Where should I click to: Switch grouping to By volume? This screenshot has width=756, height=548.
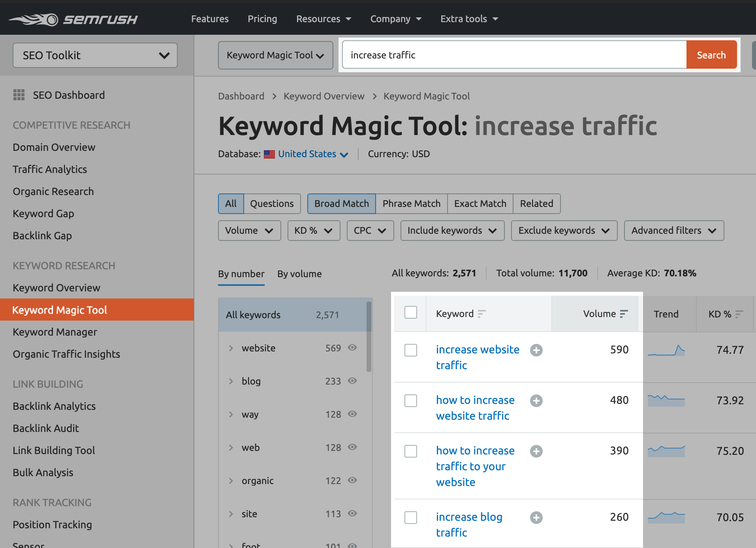tap(299, 274)
